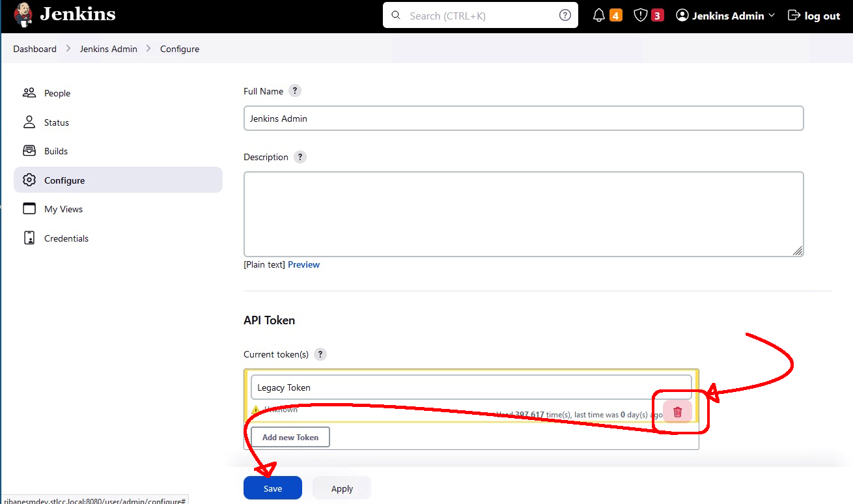The image size is (853, 504).
Task: Click the notifications badge showing 4
Action: pyautogui.click(x=615, y=15)
